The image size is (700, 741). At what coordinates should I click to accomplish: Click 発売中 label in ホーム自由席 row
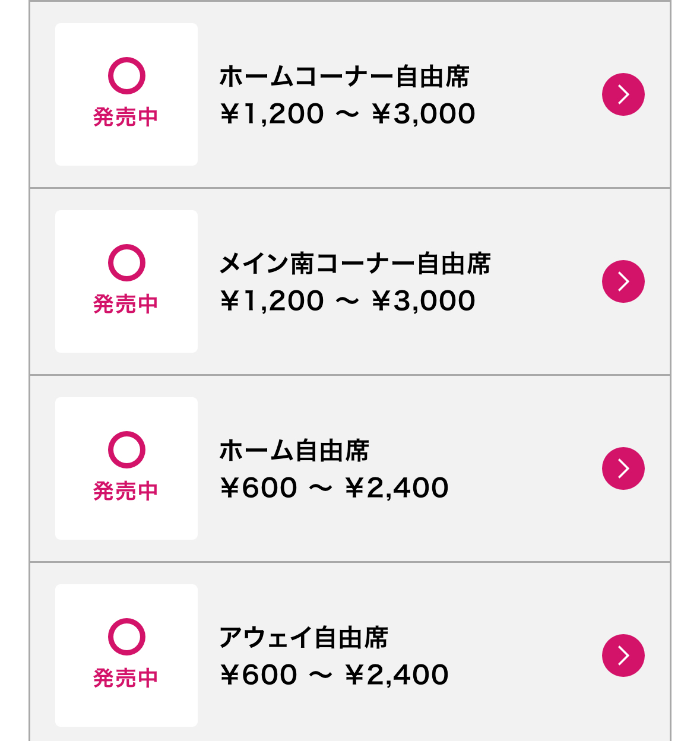pos(126,491)
